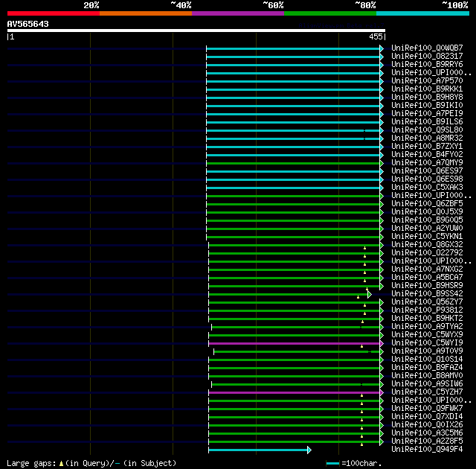Select the UniRef100_C5WYX9 label
This screenshot has height=469, width=476.
pos(427,335)
